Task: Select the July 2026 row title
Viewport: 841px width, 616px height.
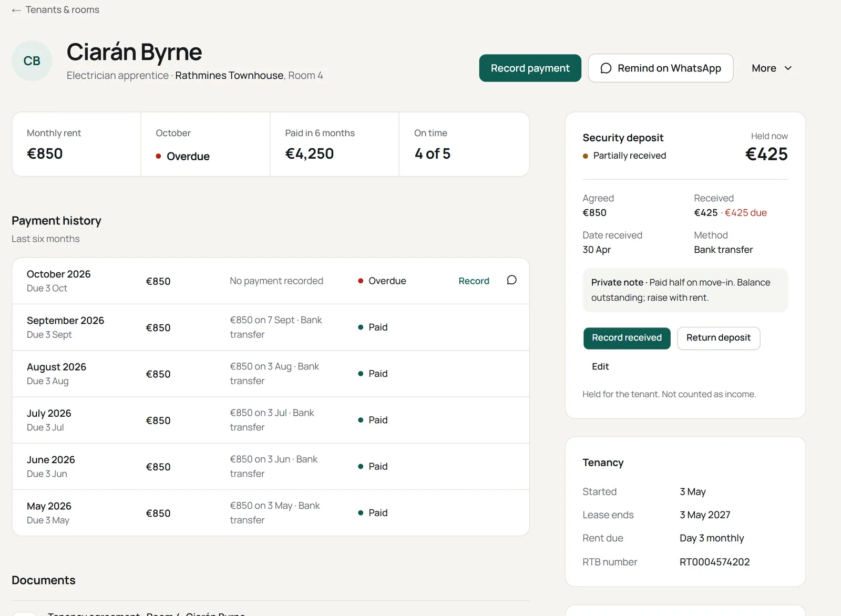Action: click(x=49, y=413)
